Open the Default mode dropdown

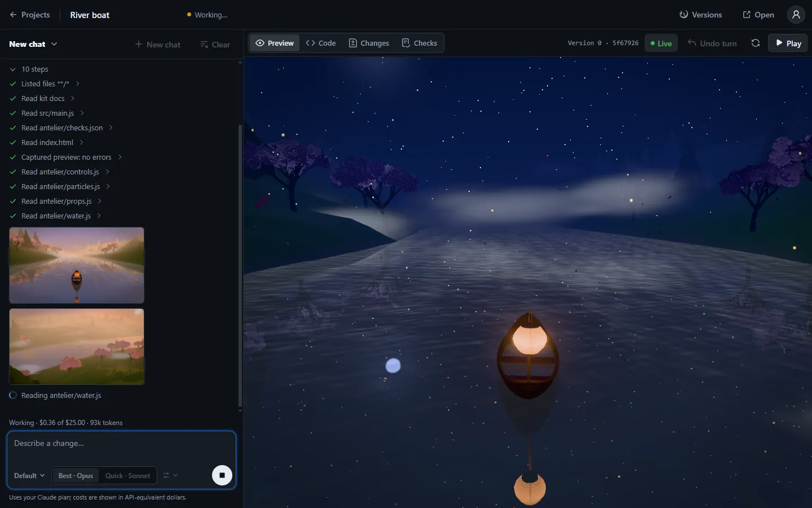(x=29, y=475)
